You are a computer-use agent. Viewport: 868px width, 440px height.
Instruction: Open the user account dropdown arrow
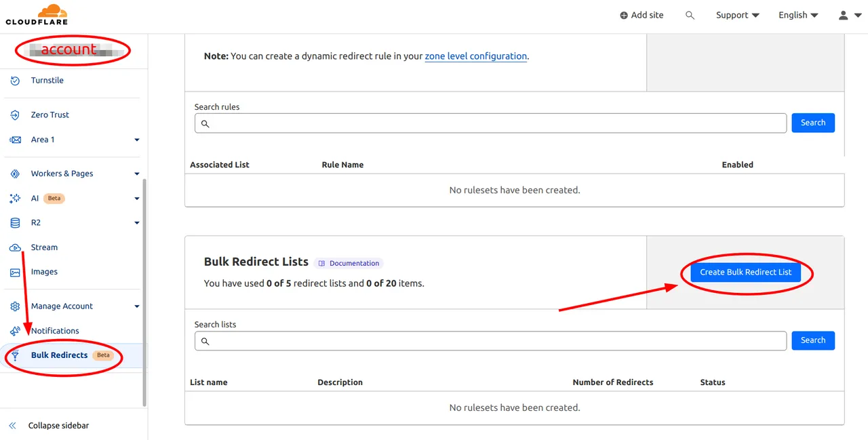(x=858, y=15)
